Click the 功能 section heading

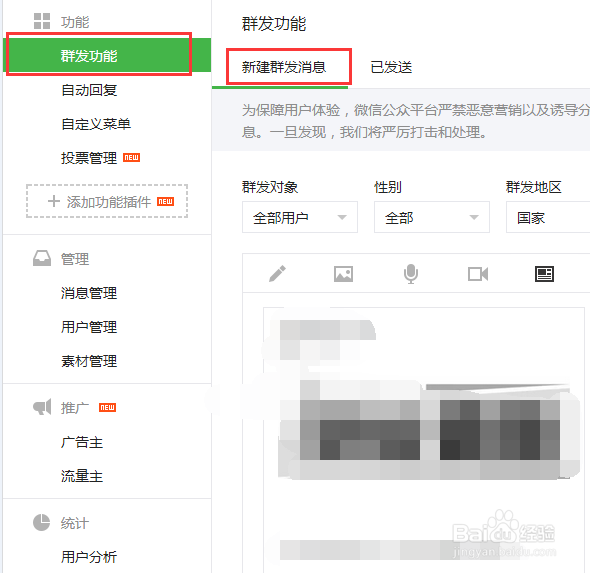coord(75,22)
